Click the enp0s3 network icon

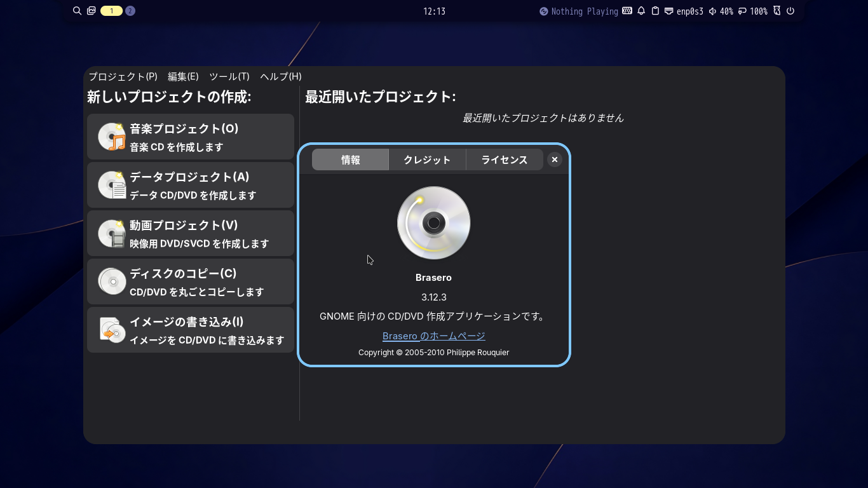(669, 11)
